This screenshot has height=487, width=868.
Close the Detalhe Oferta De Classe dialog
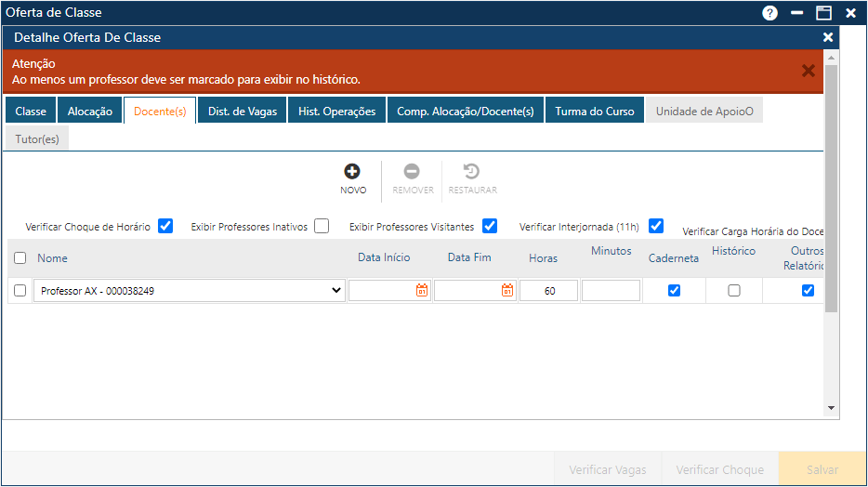(828, 37)
